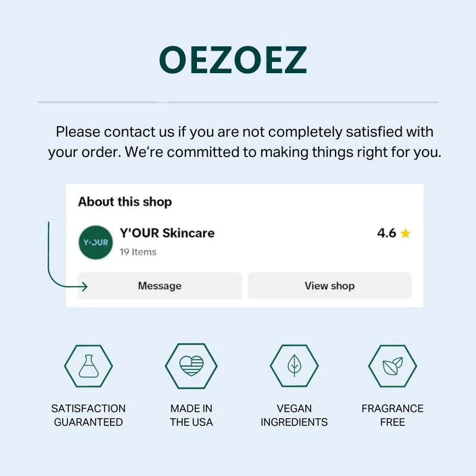The image size is (476, 476).
Task: Click the Made in the USA label
Action: click(191, 415)
